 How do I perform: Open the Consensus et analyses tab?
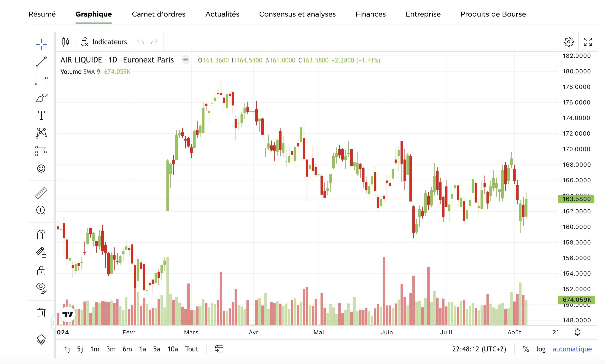[297, 14]
